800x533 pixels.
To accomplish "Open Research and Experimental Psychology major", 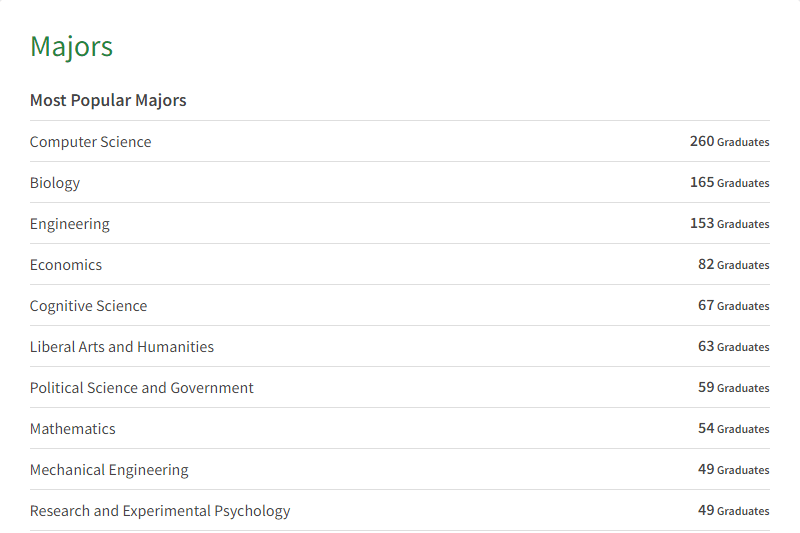I will click(160, 511).
